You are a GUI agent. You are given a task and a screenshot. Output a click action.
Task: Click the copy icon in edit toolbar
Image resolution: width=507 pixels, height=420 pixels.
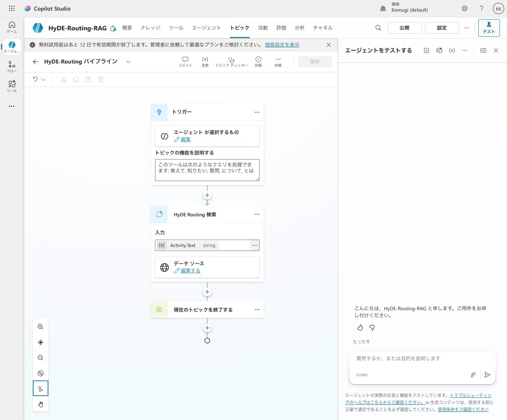click(76, 79)
